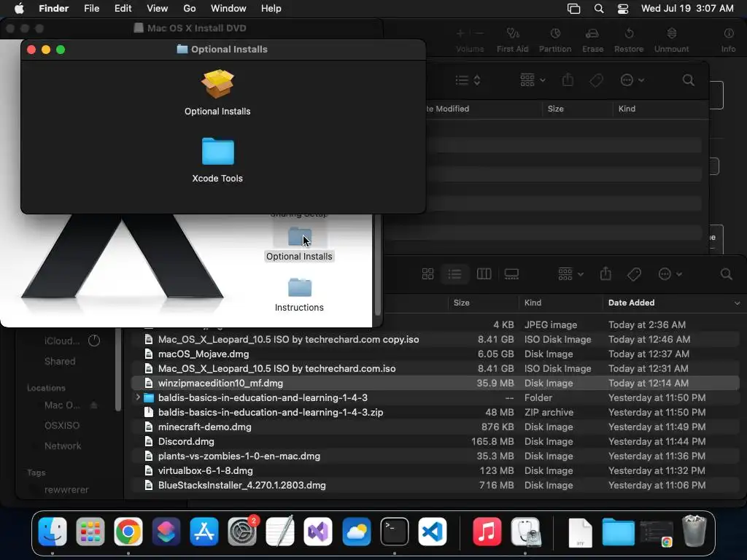Click search icon in lower Finder window

(x=726, y=274)
